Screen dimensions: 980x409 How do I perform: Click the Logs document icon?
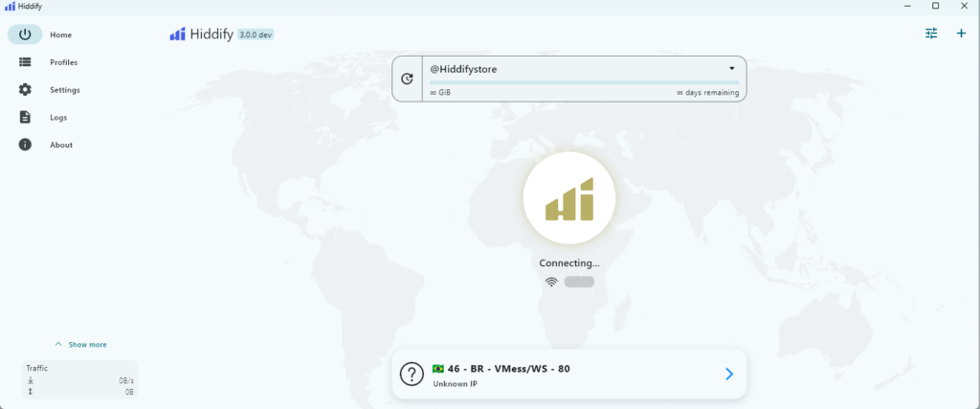pos(25,117)
